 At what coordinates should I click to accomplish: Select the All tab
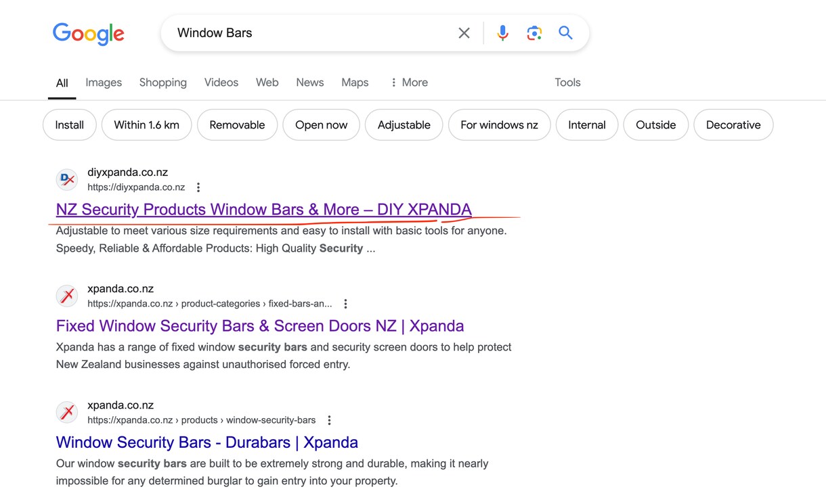click(x=62, y=83)
